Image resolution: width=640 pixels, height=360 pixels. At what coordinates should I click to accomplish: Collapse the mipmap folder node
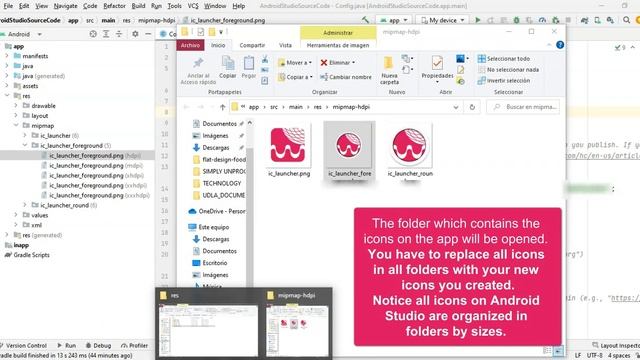[16, 126]
